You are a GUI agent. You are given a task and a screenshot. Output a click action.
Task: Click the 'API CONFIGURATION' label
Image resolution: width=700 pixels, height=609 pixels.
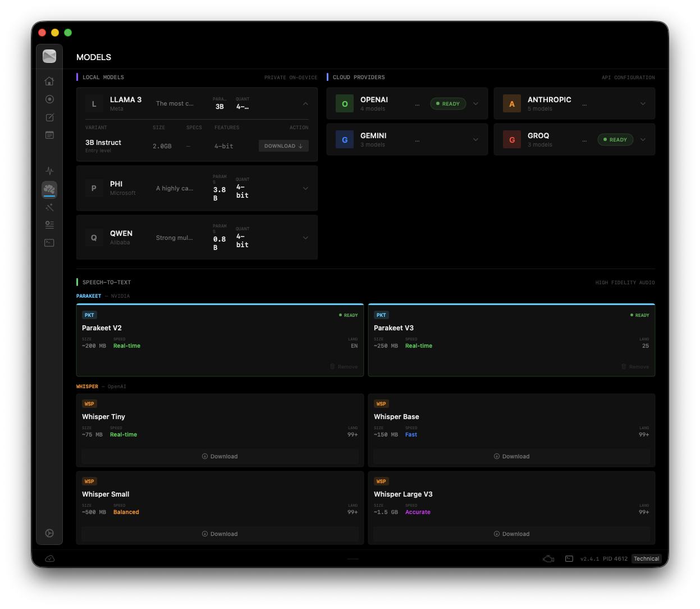tap(628, 78)
